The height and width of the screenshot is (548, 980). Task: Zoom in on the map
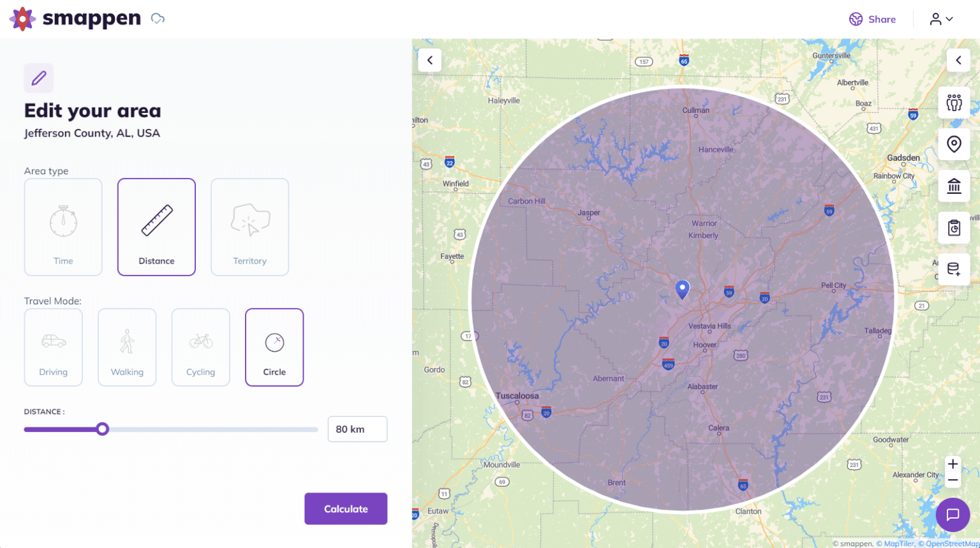click(953, 464)
